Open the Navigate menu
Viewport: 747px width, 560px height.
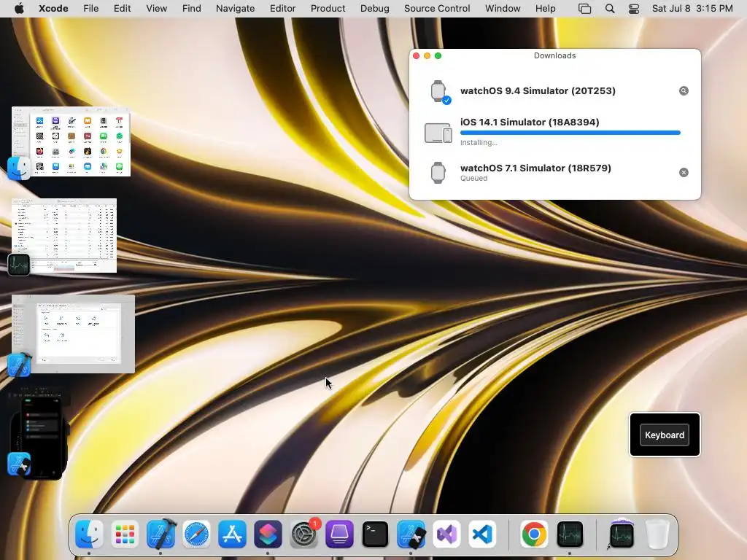pyautogui.click(x=236, y=8)
